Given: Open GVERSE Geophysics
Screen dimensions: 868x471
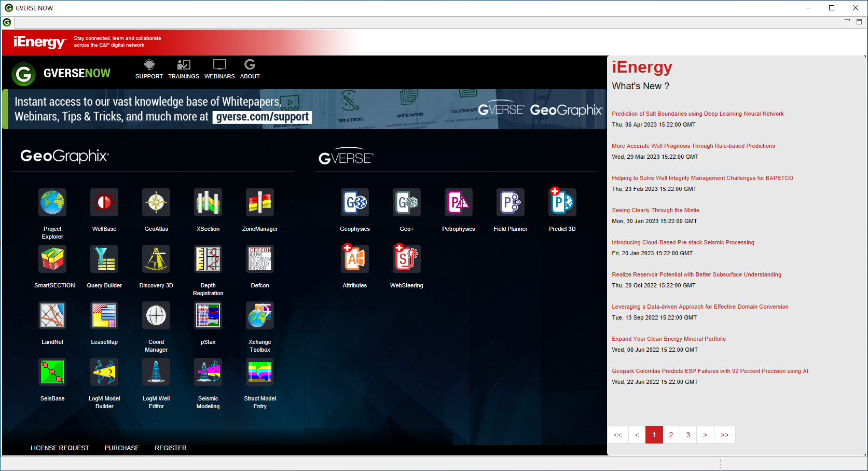Looking at the screenshot, I should pos(355,202).
